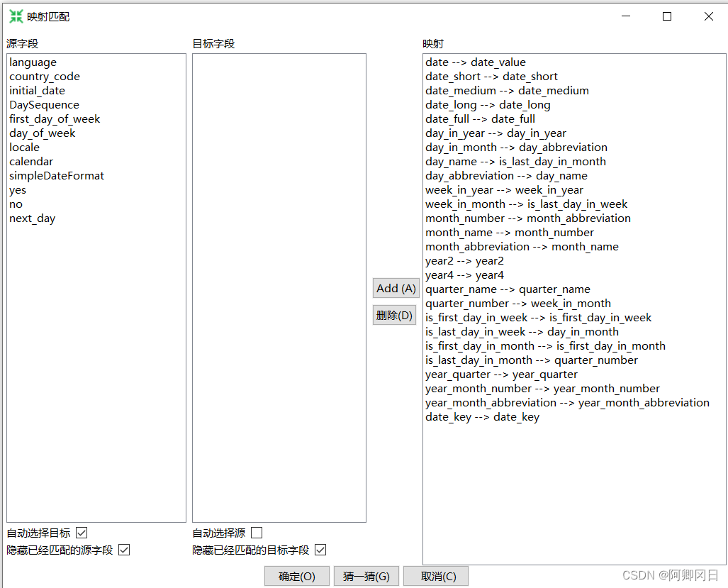Screen dimensions: 728x588
Task: Select mapping day_name --> is_last_day_in_month
Action: (515, 162)
